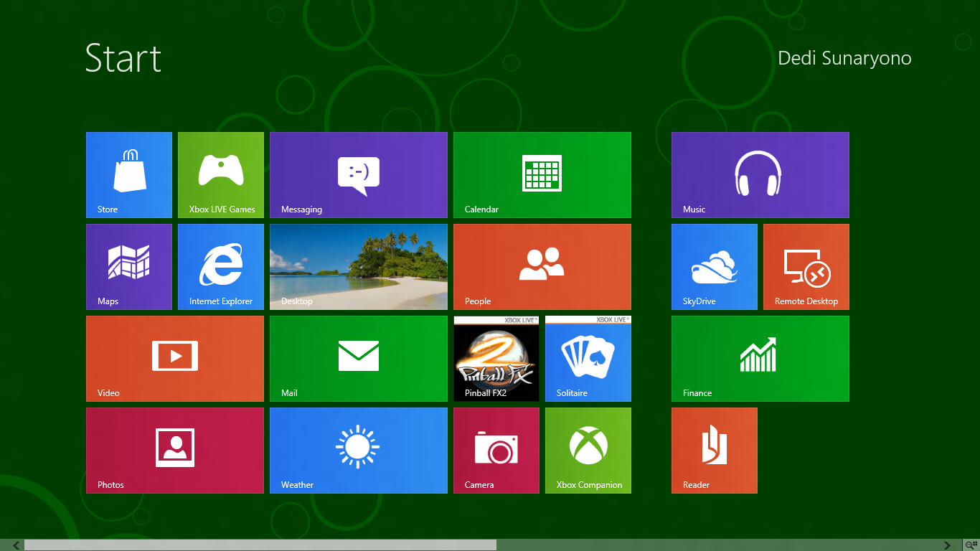Open the Messaging tile

coord(359,175)
